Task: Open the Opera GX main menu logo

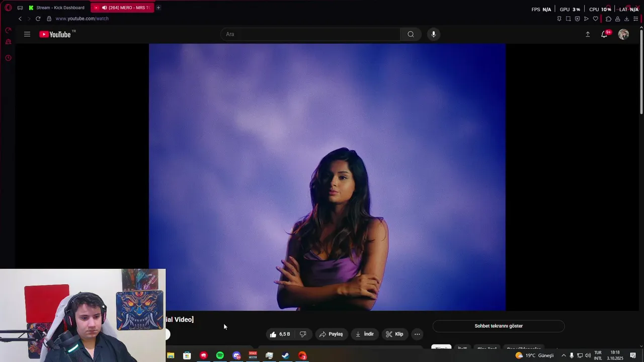Action: click(8, 8)
